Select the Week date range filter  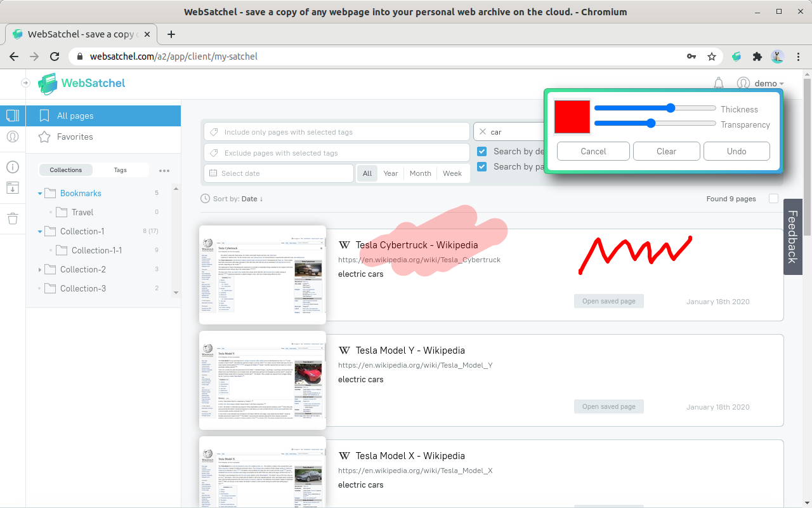[x=452, y=173]
